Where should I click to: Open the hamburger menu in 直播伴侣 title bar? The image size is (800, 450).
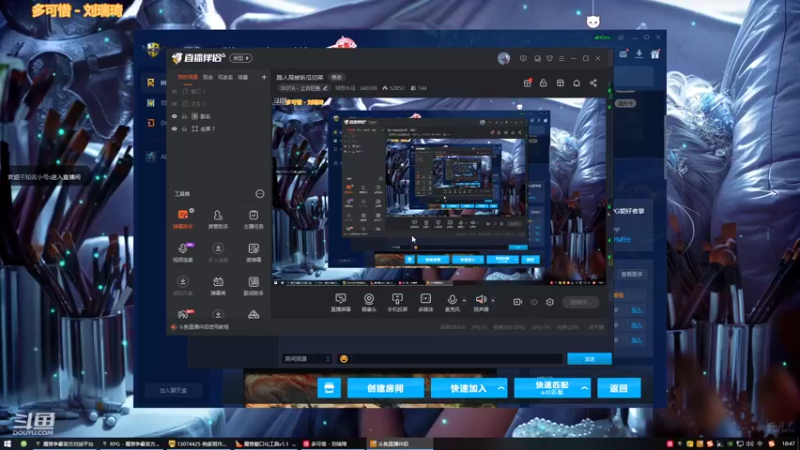pyautogui.click(x=562, y=58)
